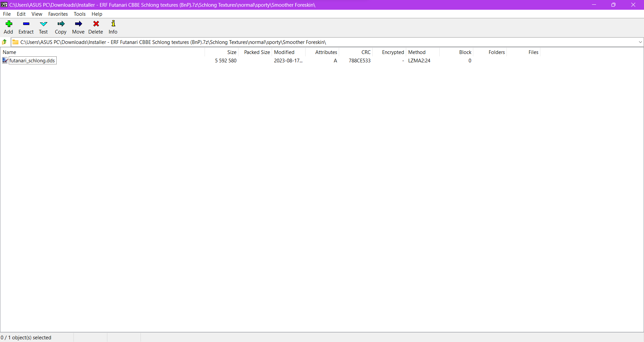
Task: Open the View menu
Action: 37,14
